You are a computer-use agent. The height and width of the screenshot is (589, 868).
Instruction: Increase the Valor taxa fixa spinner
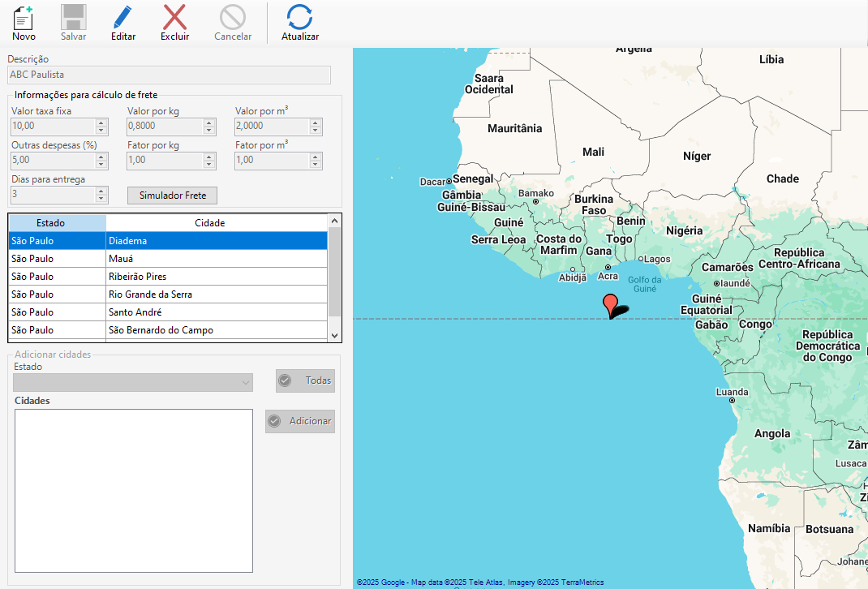(101, 123)
